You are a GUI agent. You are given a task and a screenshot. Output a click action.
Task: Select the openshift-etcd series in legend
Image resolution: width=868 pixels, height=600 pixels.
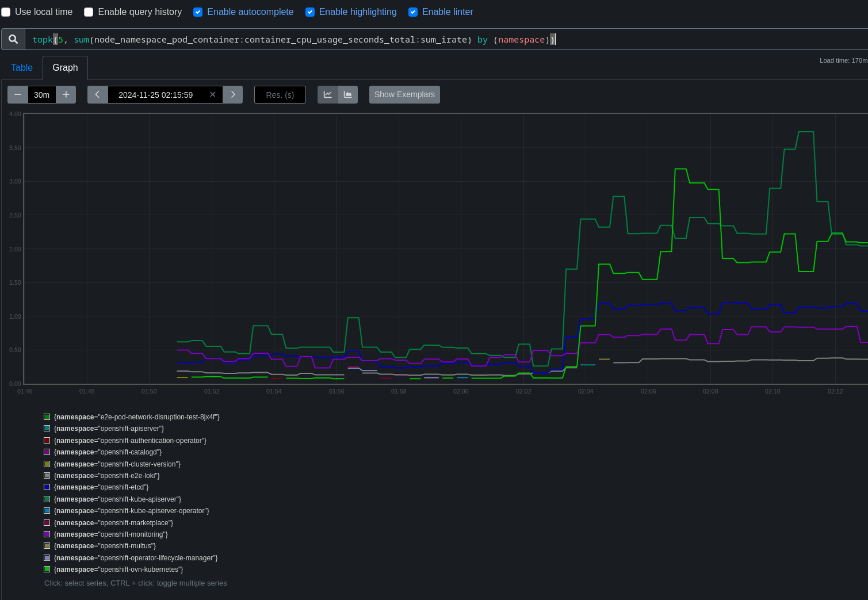click(101, 487)
